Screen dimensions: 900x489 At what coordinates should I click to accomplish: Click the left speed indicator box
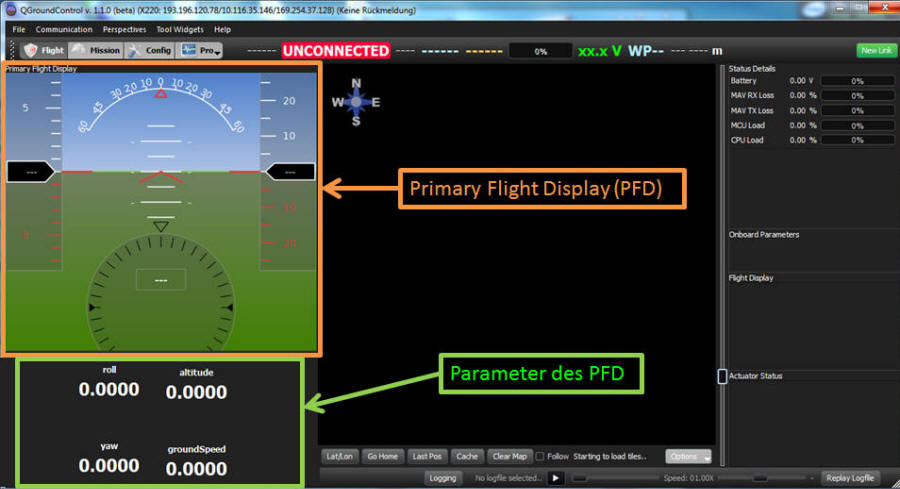(x=31, y=172)
